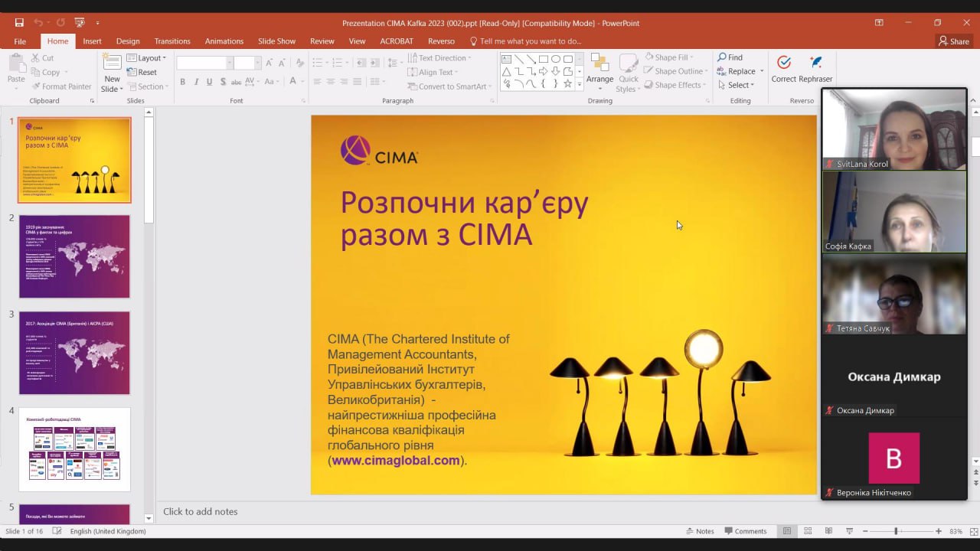
Task: Select the 5-point star shape
Action: coord(567,83)
